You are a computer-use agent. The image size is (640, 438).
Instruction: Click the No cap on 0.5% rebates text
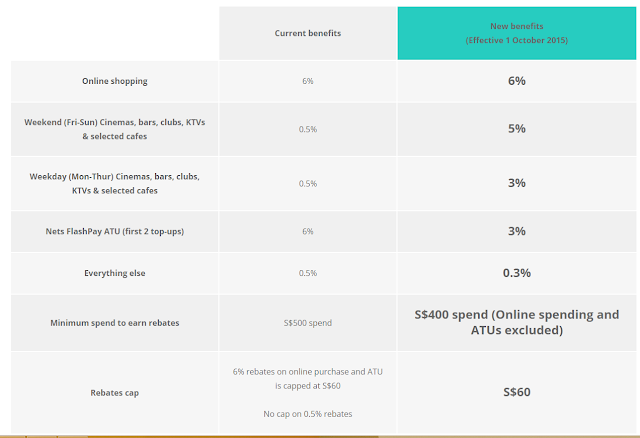coord(308,412)
